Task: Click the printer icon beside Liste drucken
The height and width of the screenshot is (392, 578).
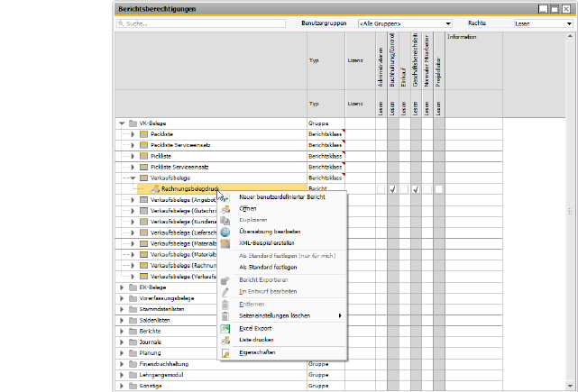Action: pyautogui.click(x=225, y=340)
